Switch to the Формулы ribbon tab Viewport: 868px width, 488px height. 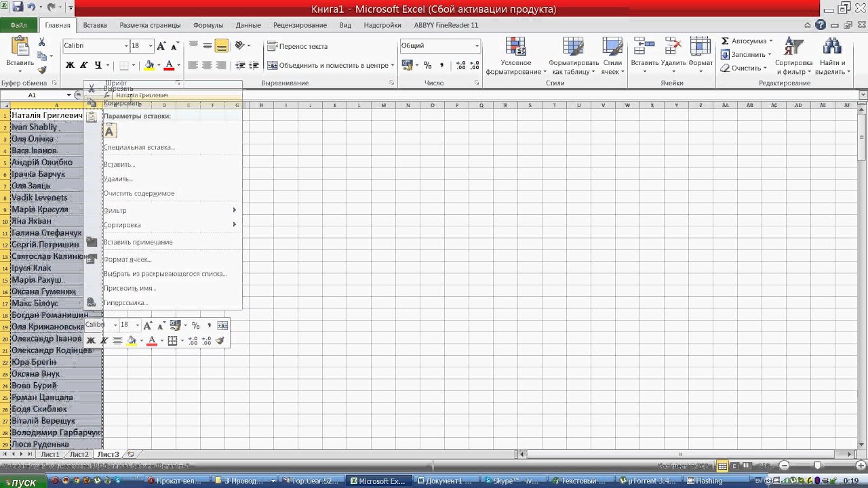[x=208, y=25]
